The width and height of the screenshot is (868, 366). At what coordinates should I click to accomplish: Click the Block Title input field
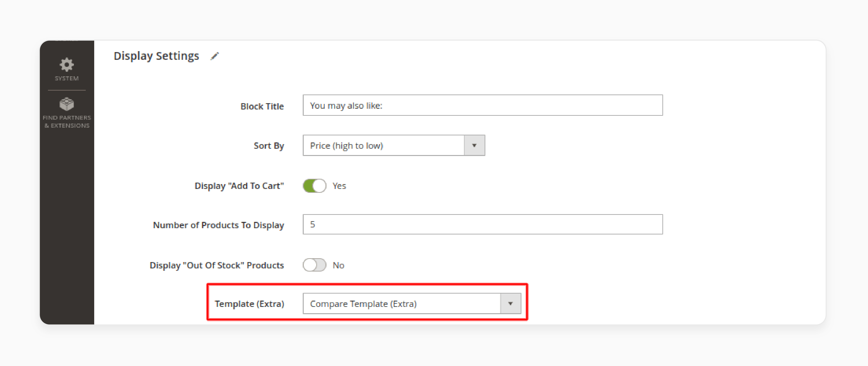pyautogui.click(x=482, y=106)
